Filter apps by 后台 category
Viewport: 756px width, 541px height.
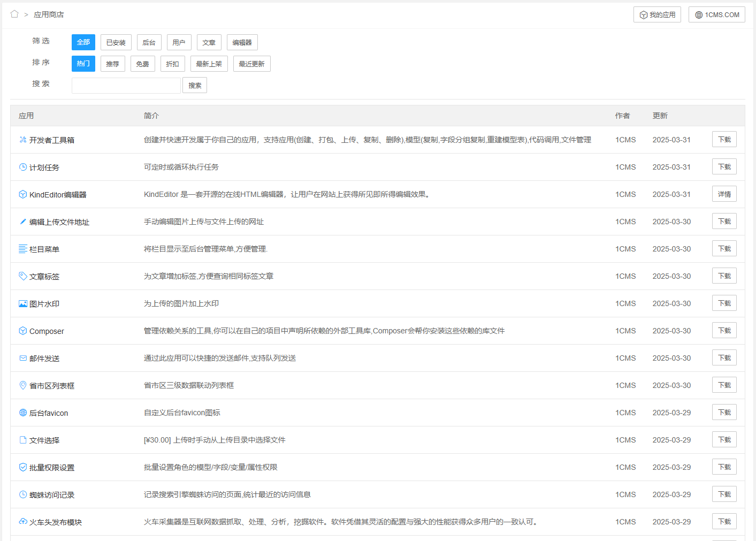coord(149,42)
